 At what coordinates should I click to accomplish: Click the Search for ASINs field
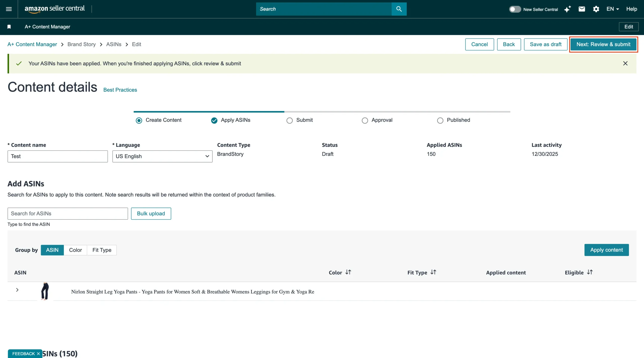(68, 213)
